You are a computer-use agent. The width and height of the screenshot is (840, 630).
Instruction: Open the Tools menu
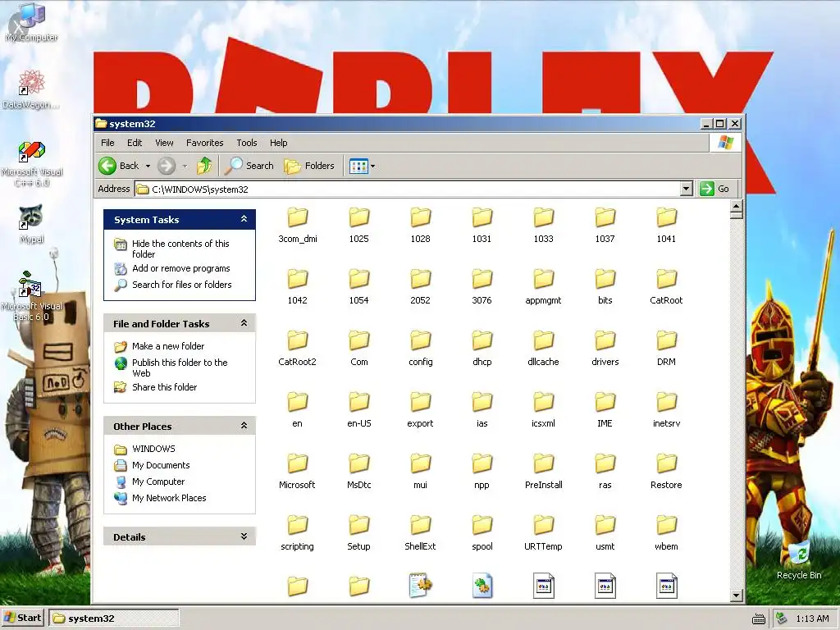[246, 143]
